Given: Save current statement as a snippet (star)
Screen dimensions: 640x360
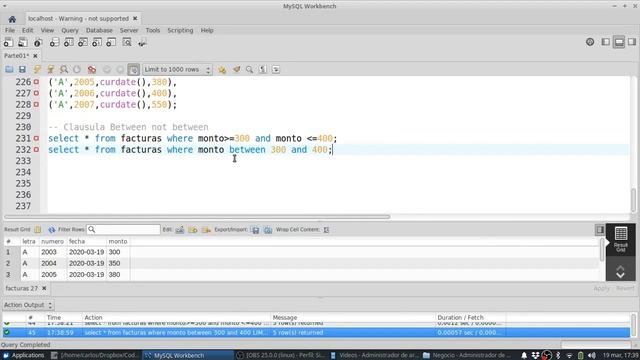Looking at the screenshot, I should coord(222,69).
